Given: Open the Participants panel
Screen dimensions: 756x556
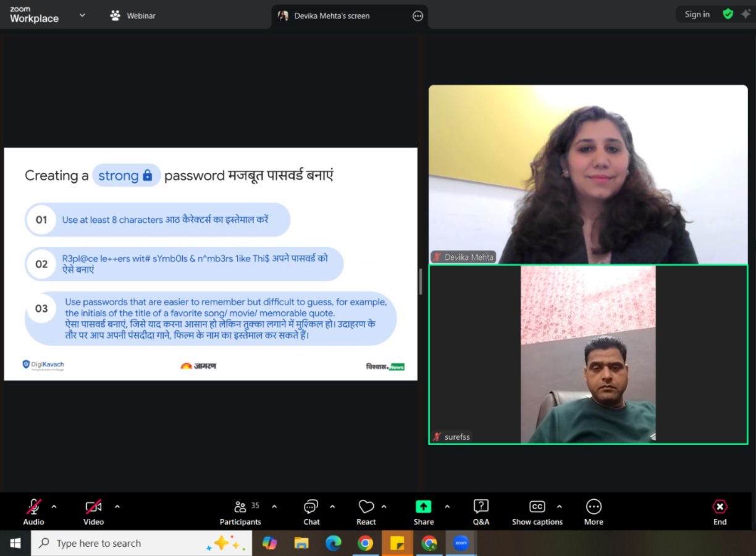Looking at the screenshot, I should click(240, 513).
